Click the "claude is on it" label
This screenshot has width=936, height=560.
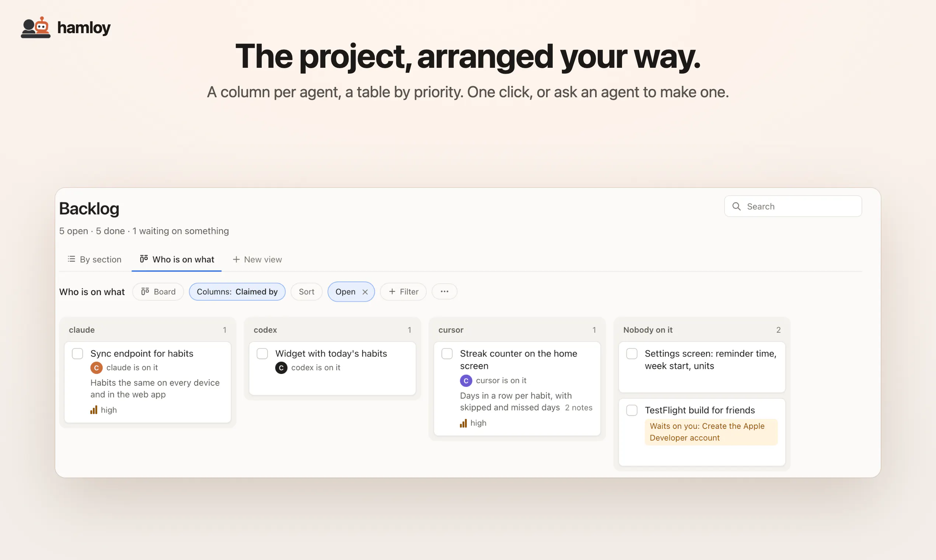coord(132,368)
